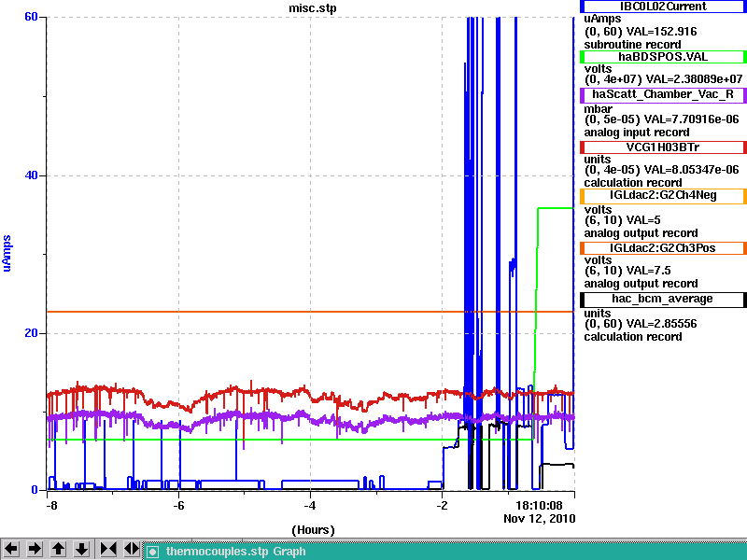Click the -4 x-axis tick label
Image resolution: width=747 pixels, height=560 pixels.
(x=310, y=505)
